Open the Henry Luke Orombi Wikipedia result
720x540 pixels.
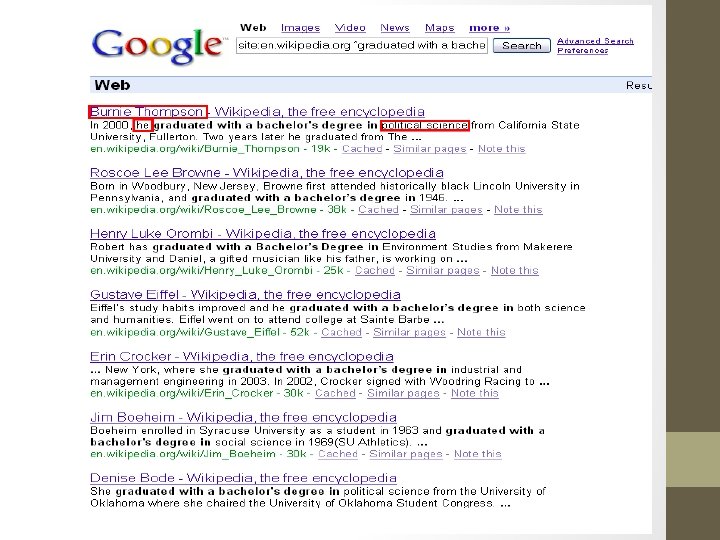coord(263,234)
